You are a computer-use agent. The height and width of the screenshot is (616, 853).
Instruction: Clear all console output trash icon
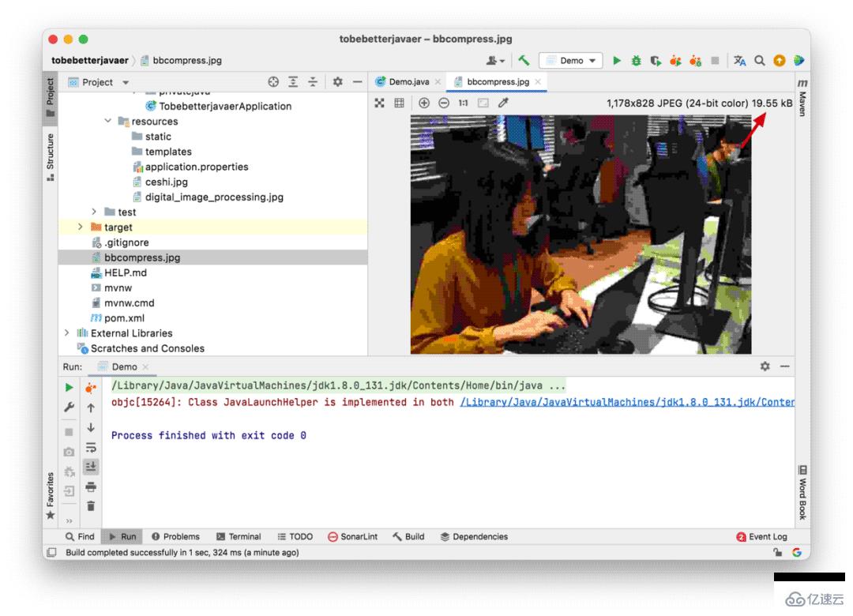point(91,506)
